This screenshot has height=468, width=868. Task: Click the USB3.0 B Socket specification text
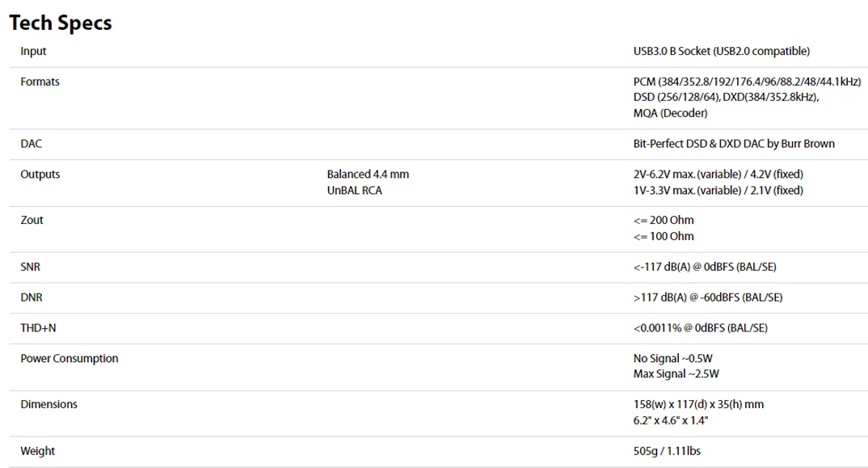(x=721, y=52)
